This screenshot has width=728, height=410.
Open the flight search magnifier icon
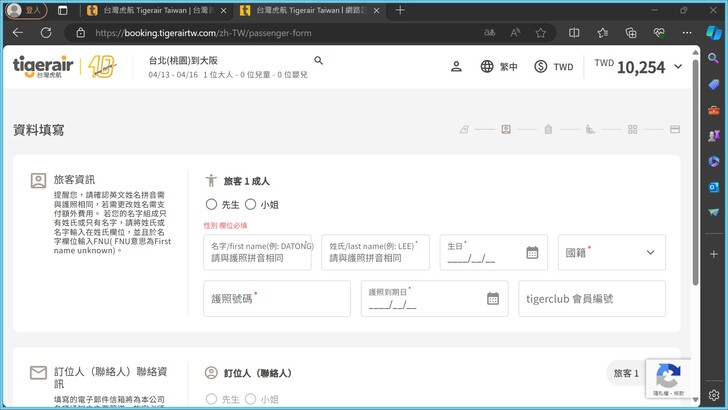319,61
